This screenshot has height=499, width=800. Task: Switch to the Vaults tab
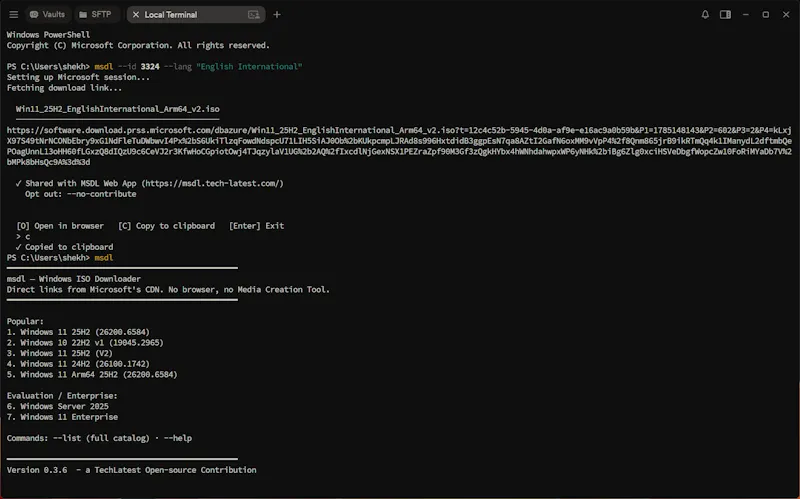click(47, 14)
